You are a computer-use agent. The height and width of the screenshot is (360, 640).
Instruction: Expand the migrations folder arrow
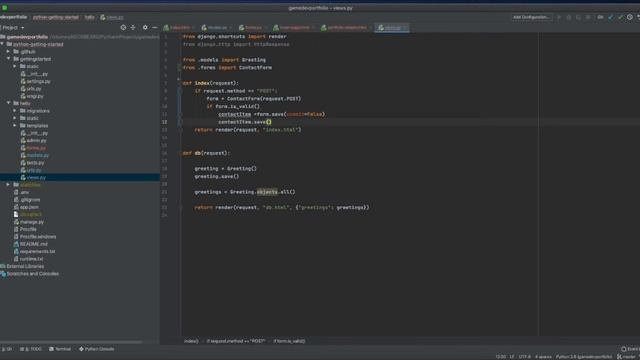click(x=15, y=111)
